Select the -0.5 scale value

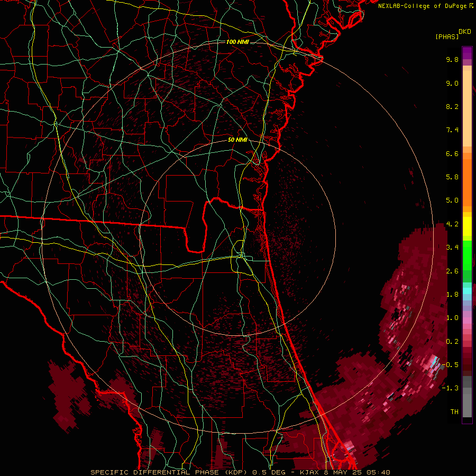click(x=450, y=365)
